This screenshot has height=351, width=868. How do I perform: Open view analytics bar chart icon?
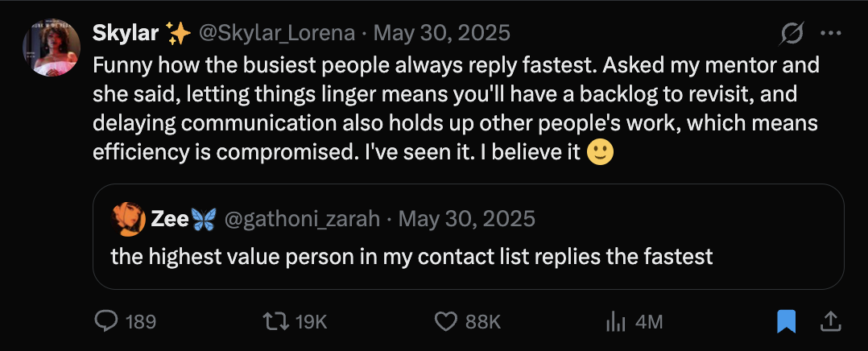[615, 322]
